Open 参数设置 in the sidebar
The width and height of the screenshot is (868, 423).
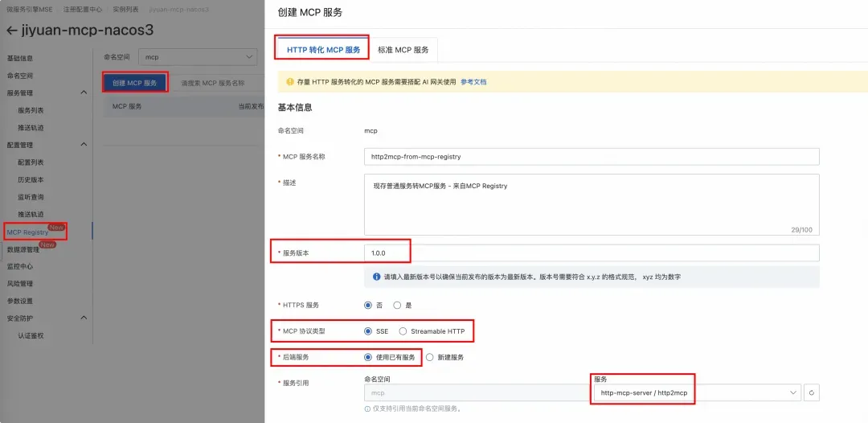point(20,301)
